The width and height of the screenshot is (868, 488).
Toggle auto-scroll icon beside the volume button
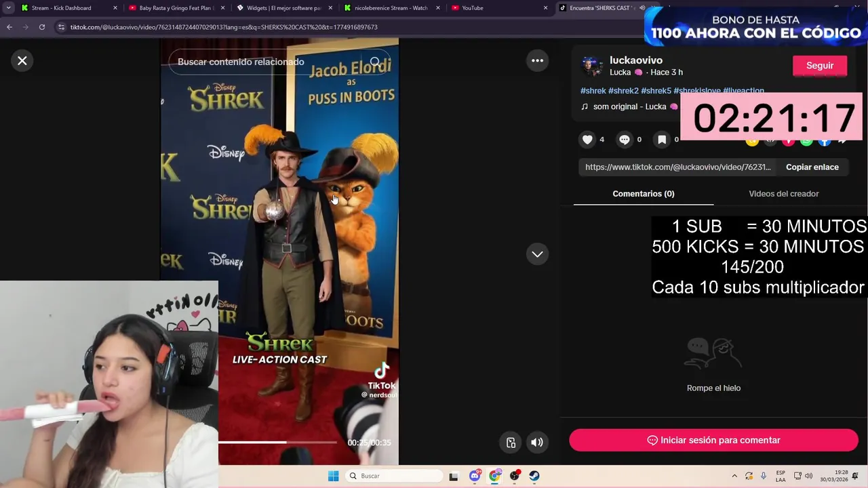[511, 443]
